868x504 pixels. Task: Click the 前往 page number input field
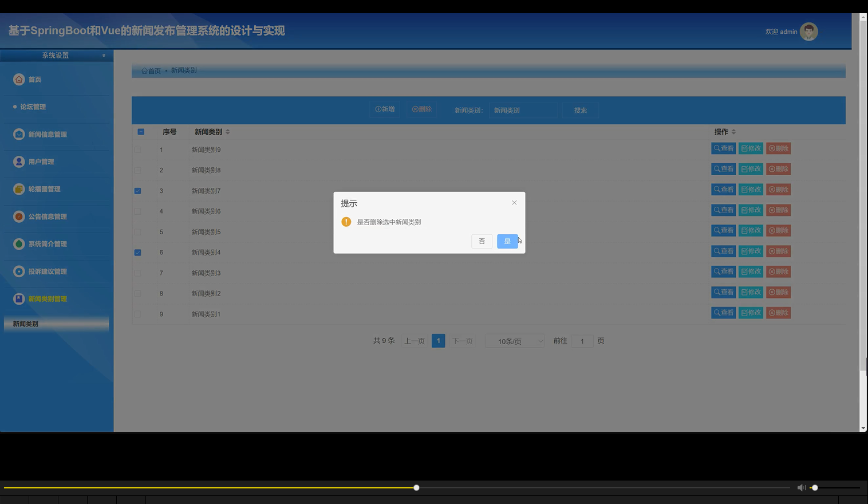pyautogui.click(x=582, y=341)
